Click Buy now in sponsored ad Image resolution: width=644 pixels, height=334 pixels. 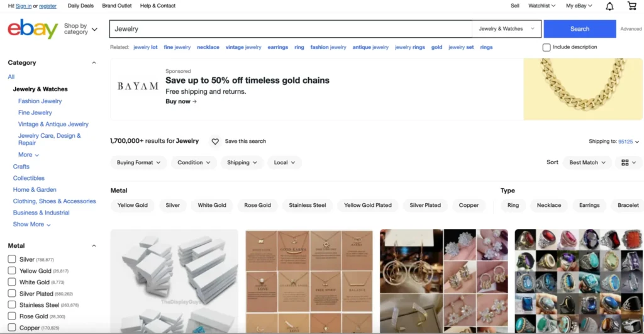181,101
